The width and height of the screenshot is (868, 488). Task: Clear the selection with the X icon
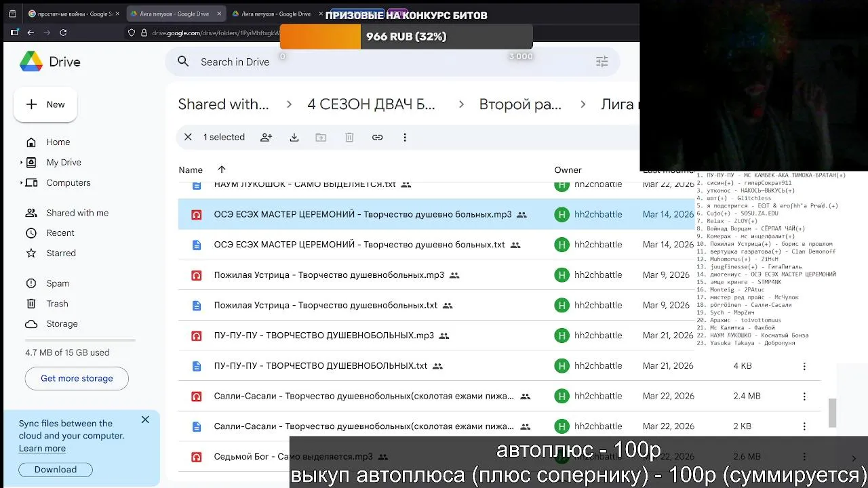tap(188, 137)
